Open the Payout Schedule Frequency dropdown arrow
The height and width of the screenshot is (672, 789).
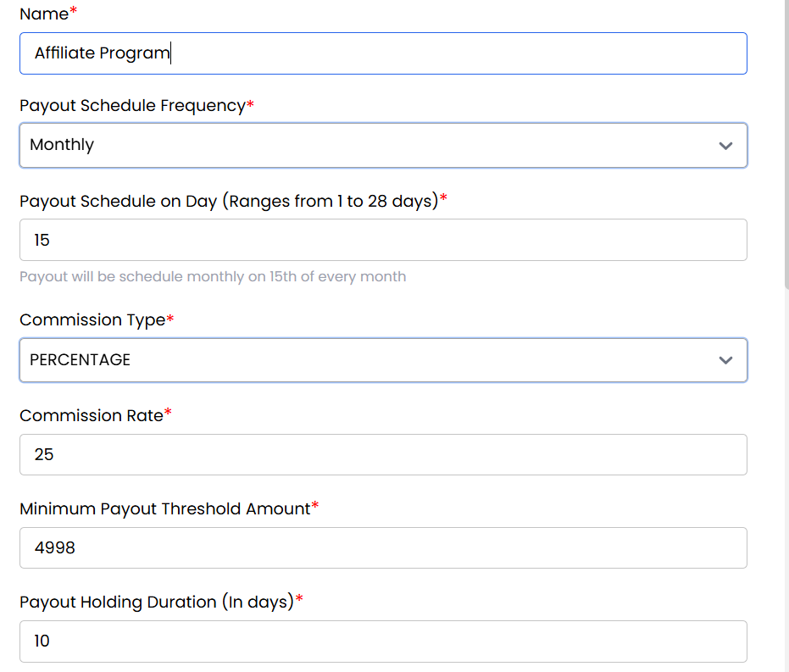click(725, 146)
